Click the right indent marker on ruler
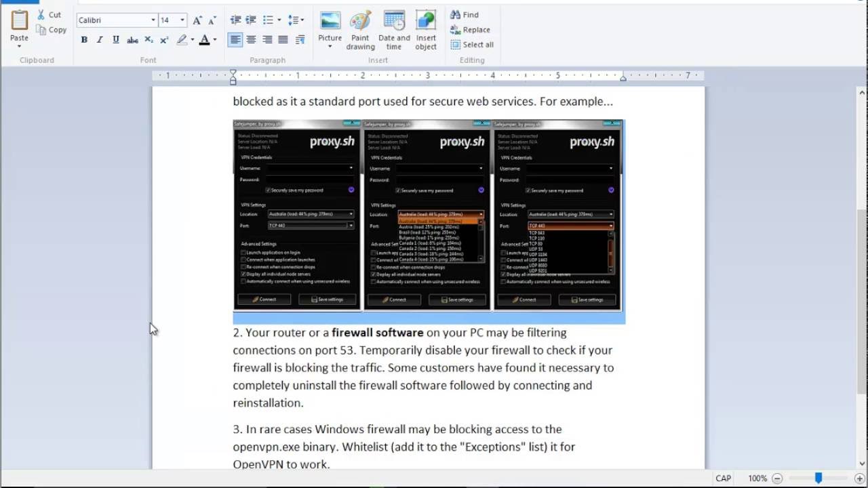Image resolution: width=868 pixels, height=488 pixels. pos(623,79)
